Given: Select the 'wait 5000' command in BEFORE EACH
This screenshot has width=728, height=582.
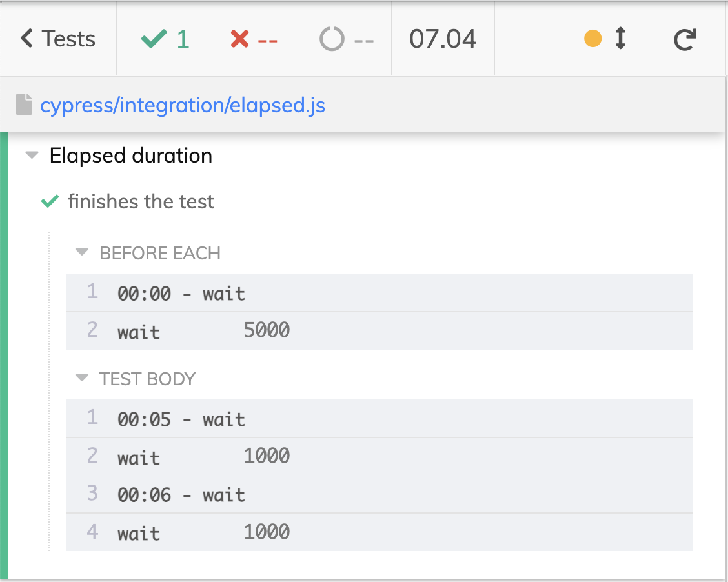Looking at the screenshot, I should [x=203, y=331].
